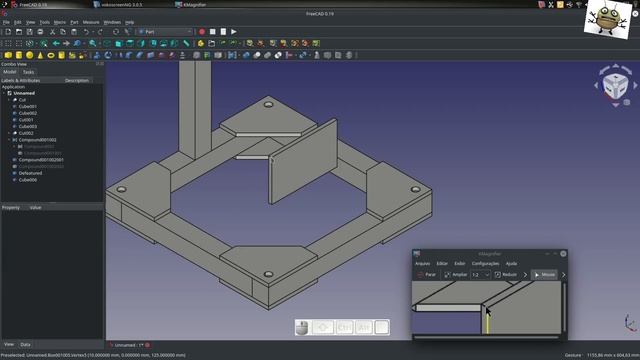Expand the Cut002 tree item
The width and height of the screenshot is (640, 360).
click(x=9, y=133)
